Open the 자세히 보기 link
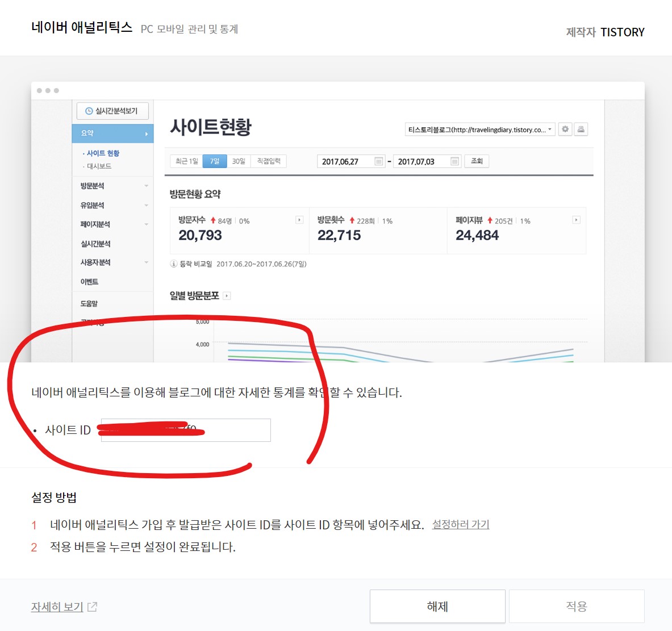 [x=57, y=607]
